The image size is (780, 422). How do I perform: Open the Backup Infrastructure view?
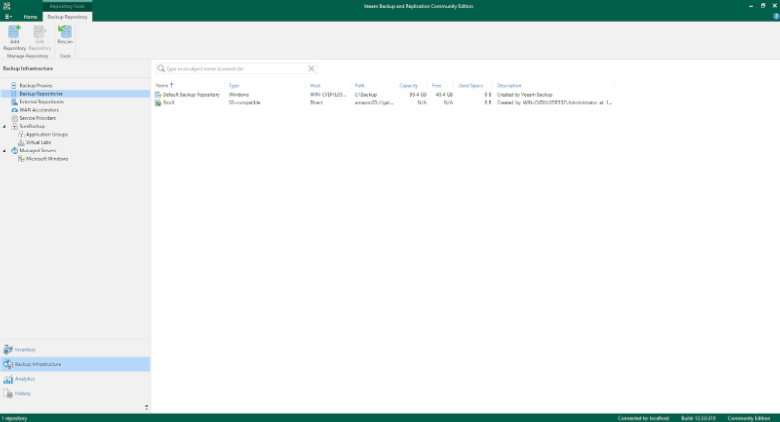(x=75, y=364)
